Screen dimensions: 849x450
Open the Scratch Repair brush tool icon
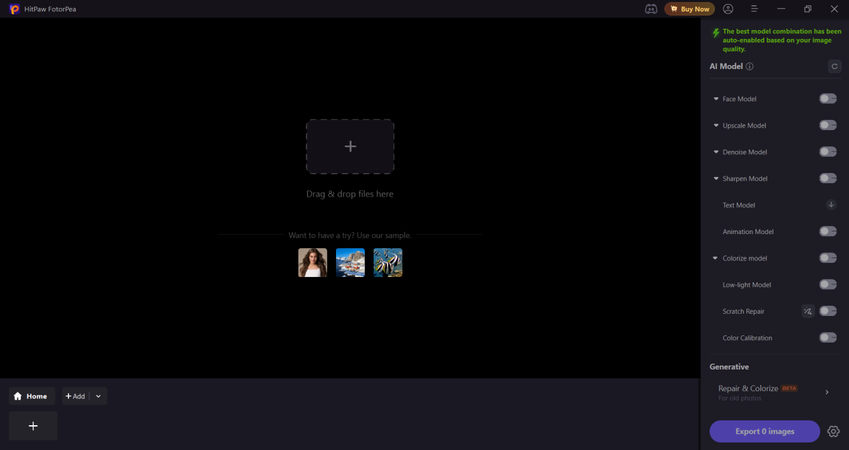click(808, 311)
